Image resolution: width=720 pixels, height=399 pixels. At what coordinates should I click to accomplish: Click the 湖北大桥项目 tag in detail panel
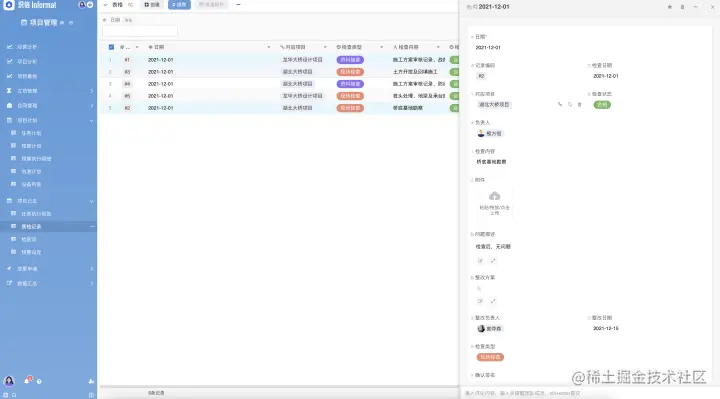494,105
